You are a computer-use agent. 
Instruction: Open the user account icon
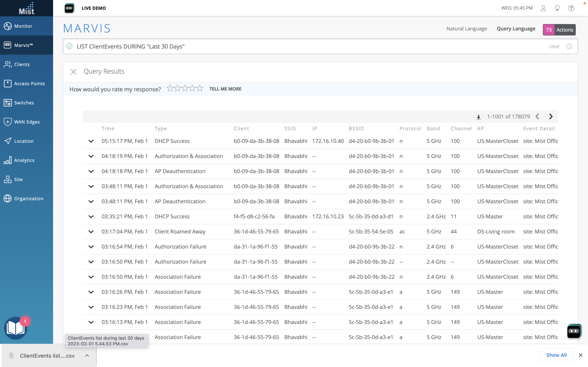[x=543, y=8]
